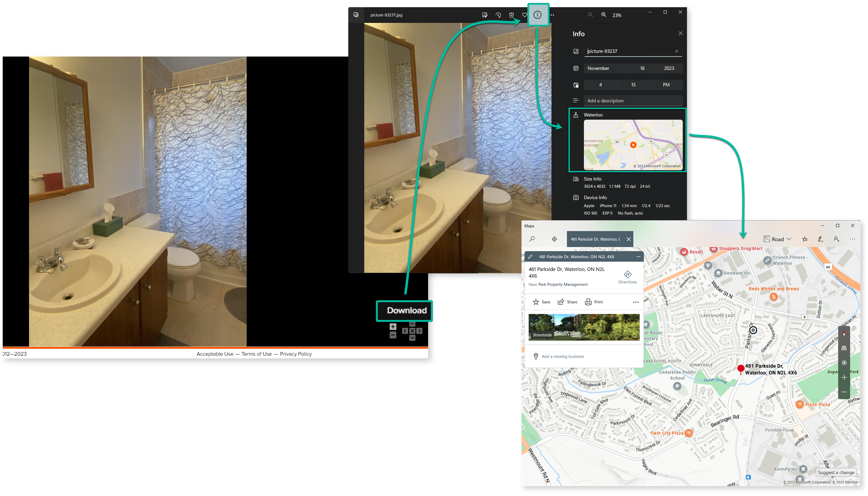Rotate the photo with rotate icon
Image resolution: width=868 pixels, height=496 pixels.
498,15
